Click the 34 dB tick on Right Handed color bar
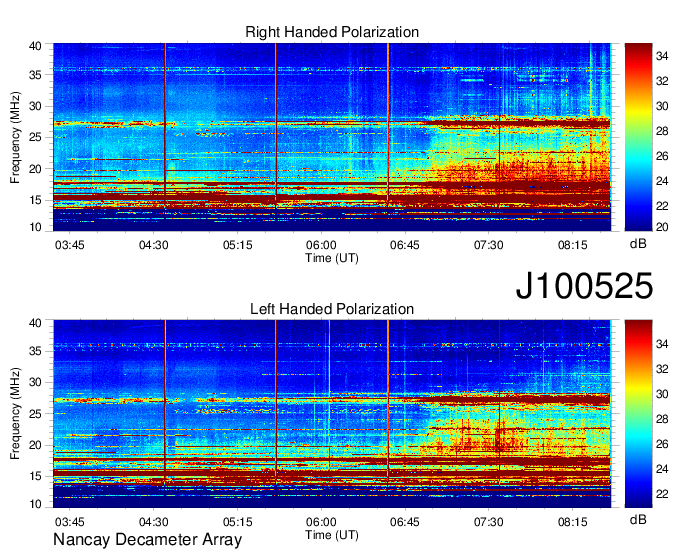The image size is (680, 552). (662, 56)
